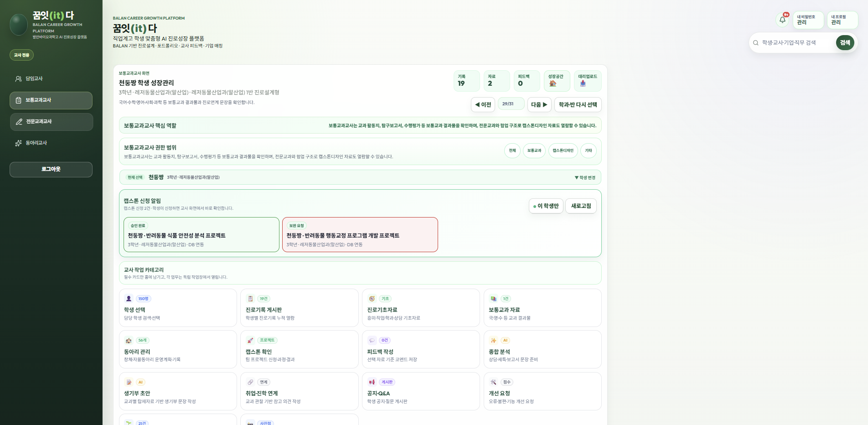Click the 게시판 badge on 공지·Q&A
Image resolution: width=868 pixels, height=425 pixels.
(x=387, y=382)
